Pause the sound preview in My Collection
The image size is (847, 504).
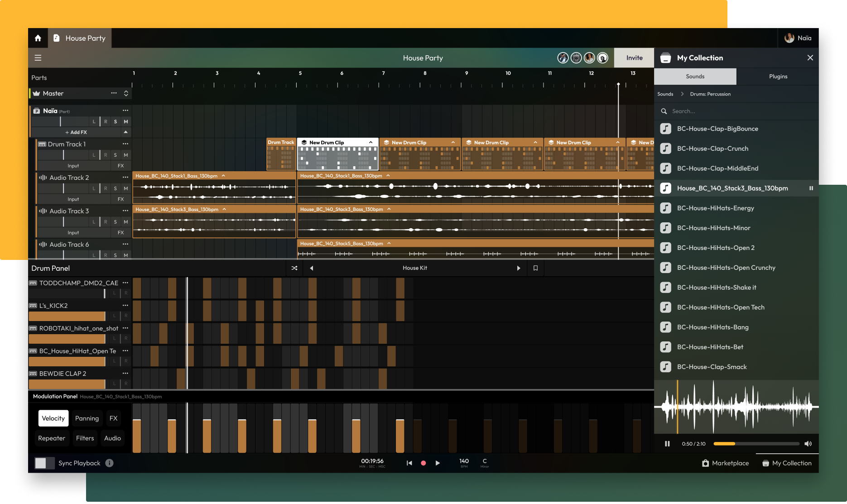pos(667,444)
